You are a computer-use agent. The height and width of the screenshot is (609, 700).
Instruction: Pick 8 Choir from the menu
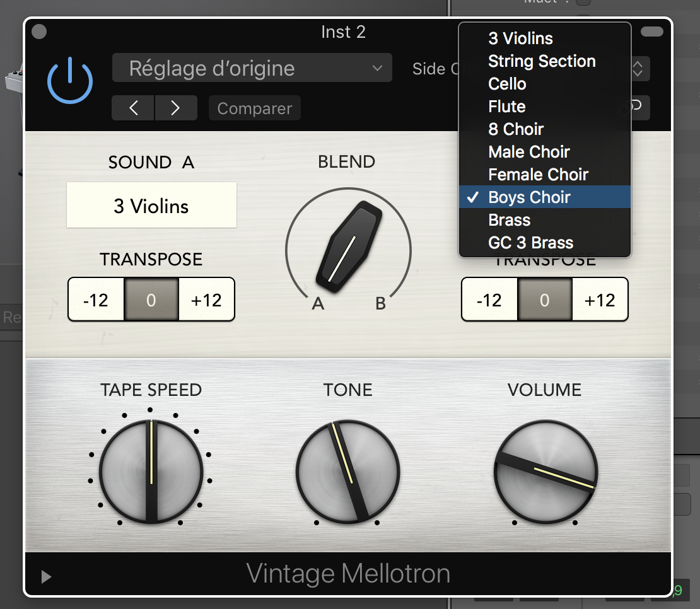pos(545,129)
